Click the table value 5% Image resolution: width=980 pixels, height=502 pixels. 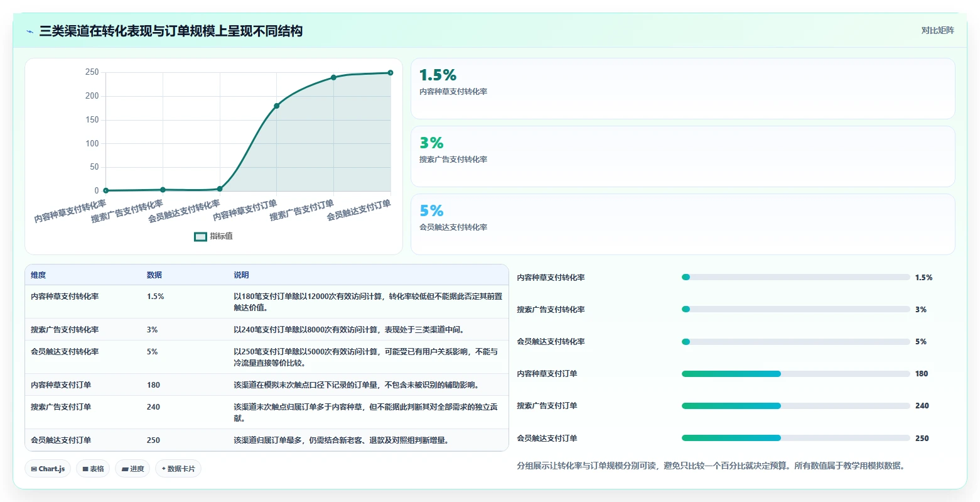(x=153, y=352)
